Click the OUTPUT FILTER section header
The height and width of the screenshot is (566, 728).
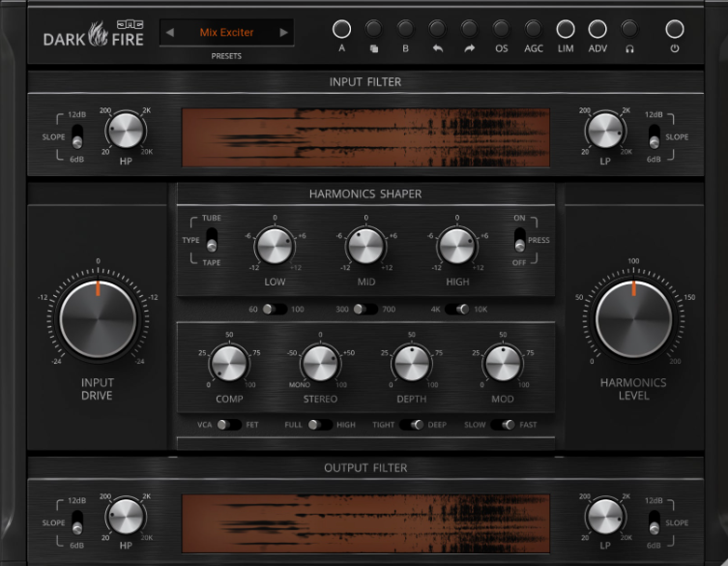pos(365,468)
